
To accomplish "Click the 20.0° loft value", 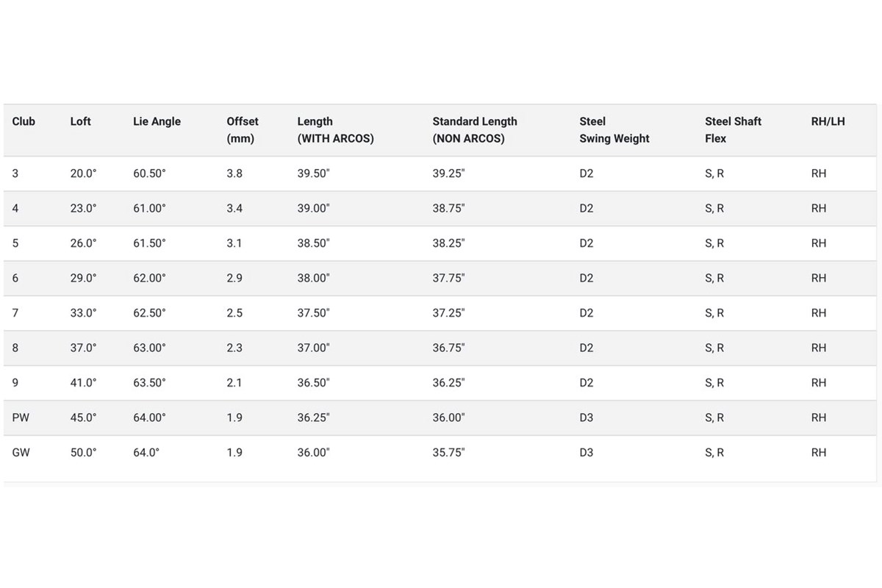I will coord(83,173).
